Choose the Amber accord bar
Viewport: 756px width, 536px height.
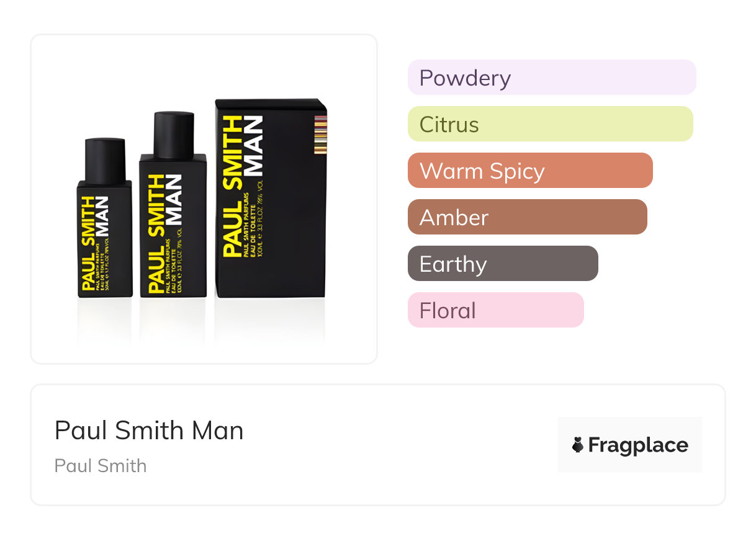(527, 217)
